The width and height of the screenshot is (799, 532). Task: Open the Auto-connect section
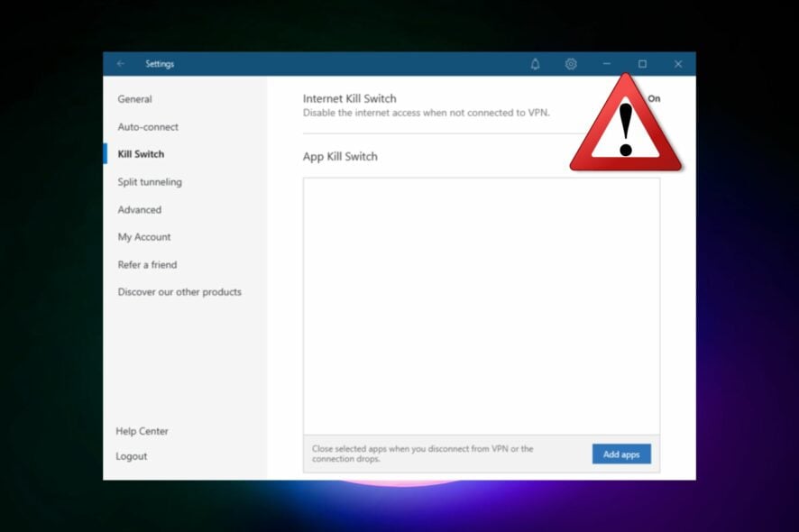pos(147,127)
